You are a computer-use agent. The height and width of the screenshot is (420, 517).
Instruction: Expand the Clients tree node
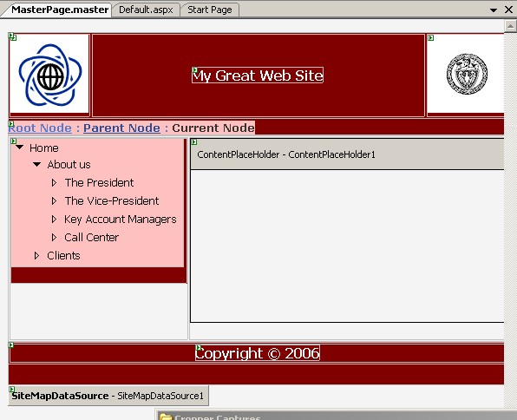click(37, 255)
